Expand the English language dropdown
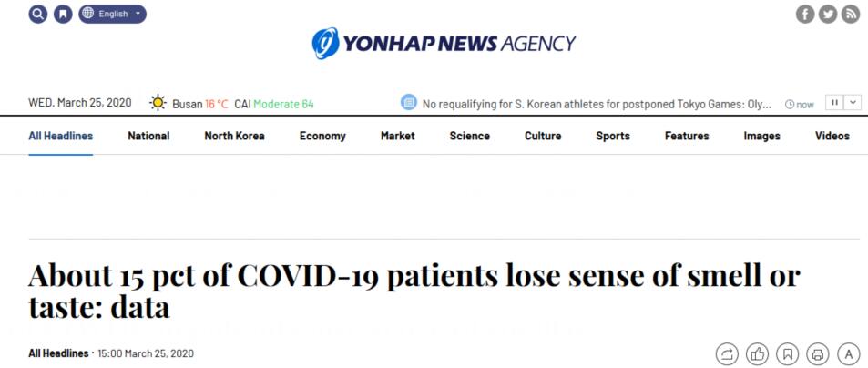Screen dimensions: 868x368 [112, 14]
